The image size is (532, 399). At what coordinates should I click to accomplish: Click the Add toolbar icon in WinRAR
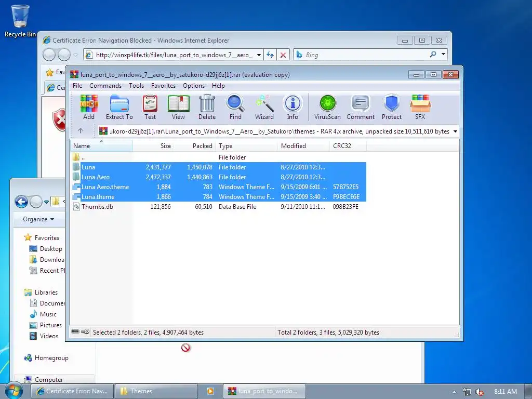[x=89, y=107]
